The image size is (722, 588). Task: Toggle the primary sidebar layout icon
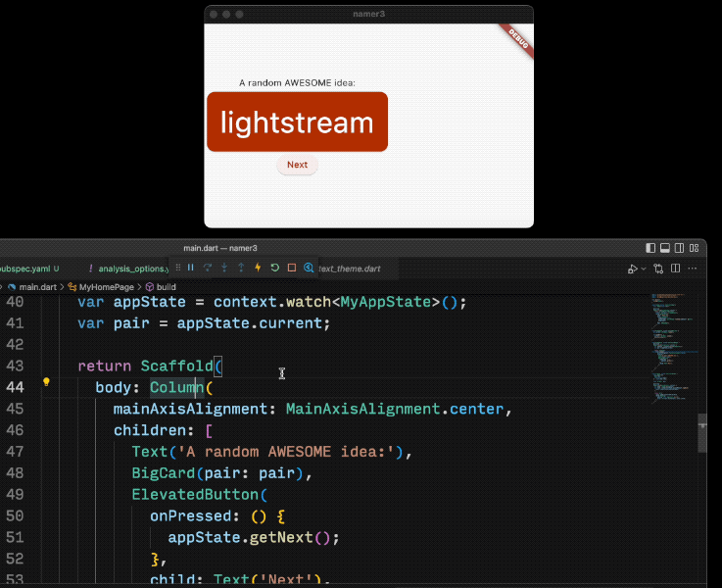click(651, 248)
